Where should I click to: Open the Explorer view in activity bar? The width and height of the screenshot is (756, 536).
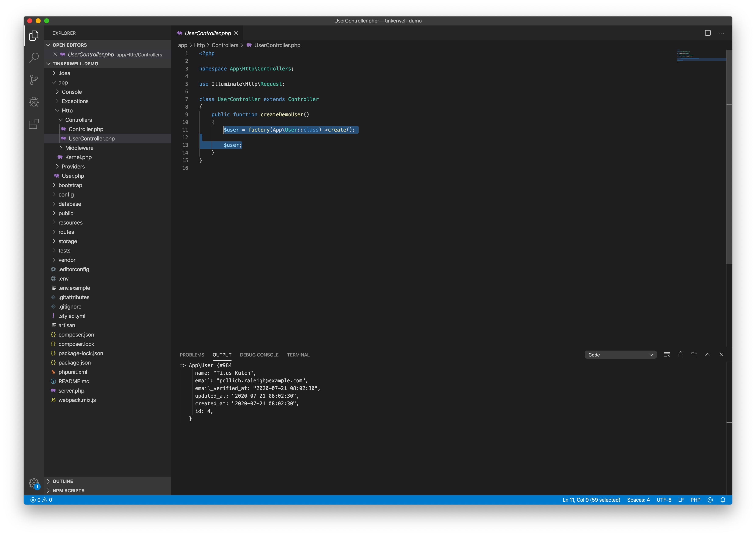pyautogui.click(x=34, y=35)
